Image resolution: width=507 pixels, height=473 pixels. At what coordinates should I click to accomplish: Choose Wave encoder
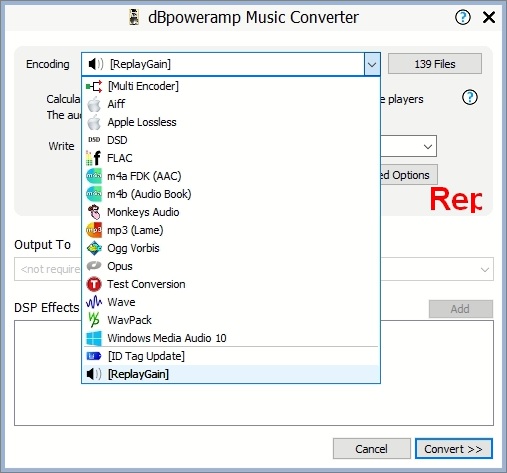click(x=231, y=302)
